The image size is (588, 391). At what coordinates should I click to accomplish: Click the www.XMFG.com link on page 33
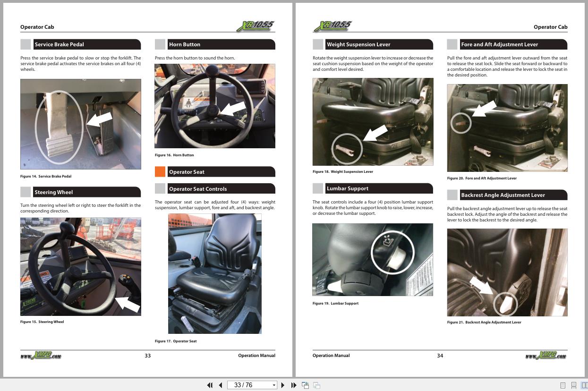point(41,356)
